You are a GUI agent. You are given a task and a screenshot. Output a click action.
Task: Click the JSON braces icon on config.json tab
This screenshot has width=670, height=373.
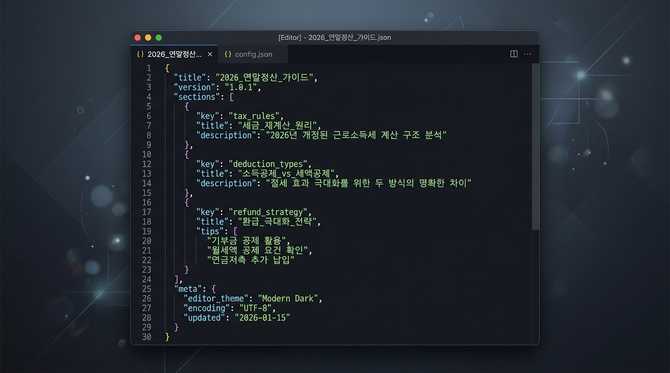tap(228, 54)
